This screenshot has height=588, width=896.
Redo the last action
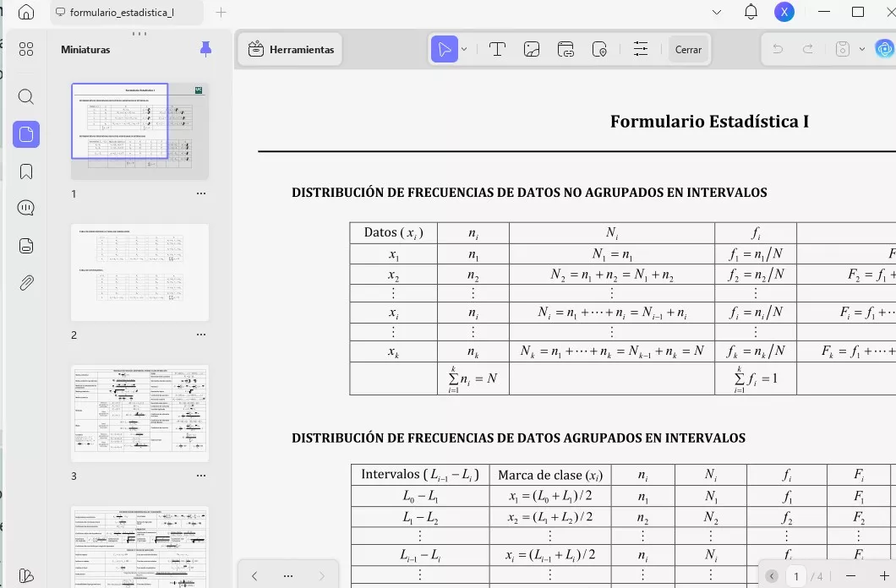tap(808, 49)
